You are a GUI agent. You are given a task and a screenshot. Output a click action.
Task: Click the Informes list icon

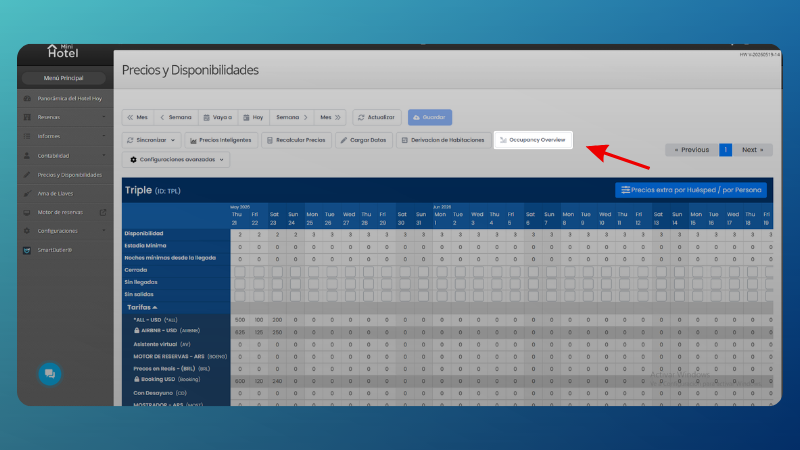click(x=27, y=136)
